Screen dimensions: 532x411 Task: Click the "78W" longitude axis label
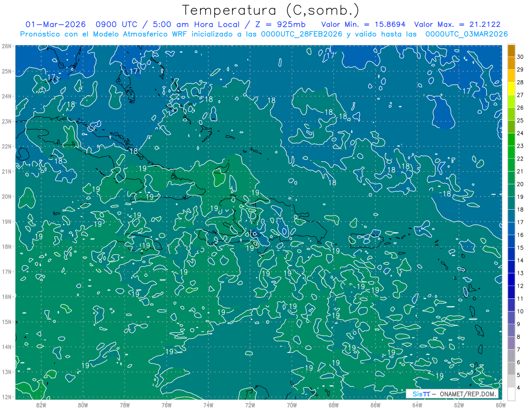125,405
